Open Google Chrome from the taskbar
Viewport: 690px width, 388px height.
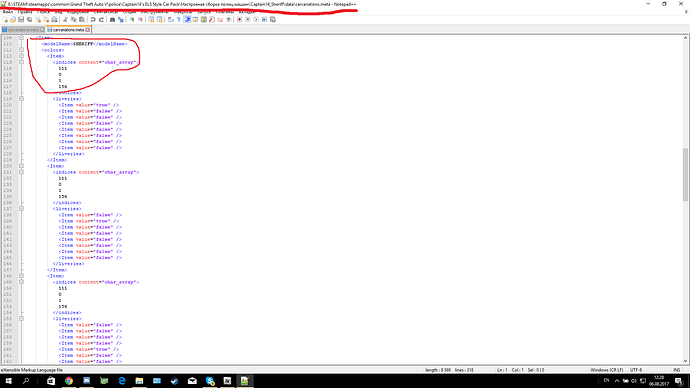point(69,381)
